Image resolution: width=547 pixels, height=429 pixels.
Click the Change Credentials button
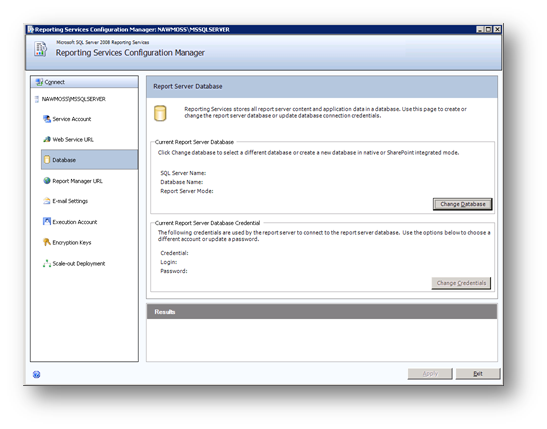461,283
